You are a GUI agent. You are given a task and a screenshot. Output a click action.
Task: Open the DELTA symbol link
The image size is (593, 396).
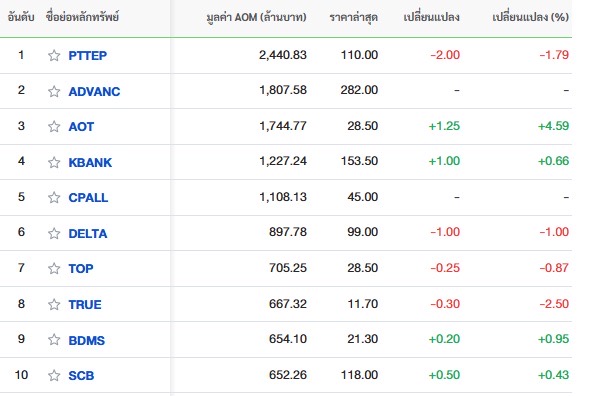pos(88,234)
